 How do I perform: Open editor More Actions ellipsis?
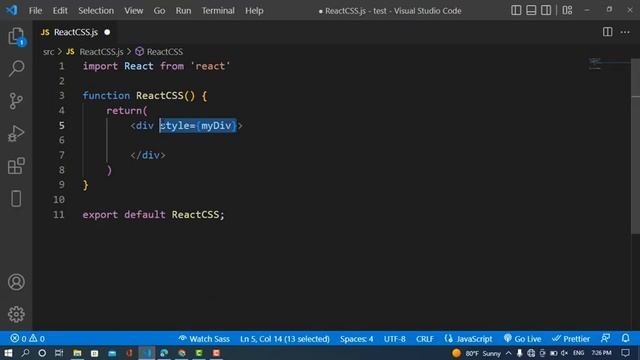625,32
